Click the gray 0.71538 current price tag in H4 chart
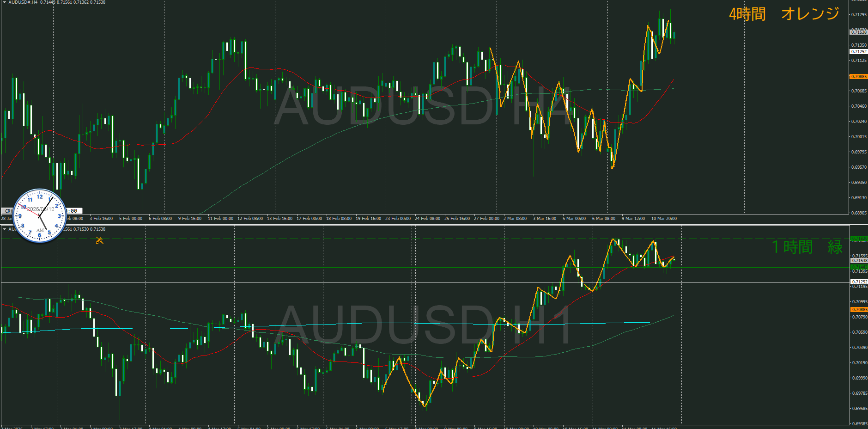Image resolution: width=868 pixels, height=429 pixels. [859, 32]
